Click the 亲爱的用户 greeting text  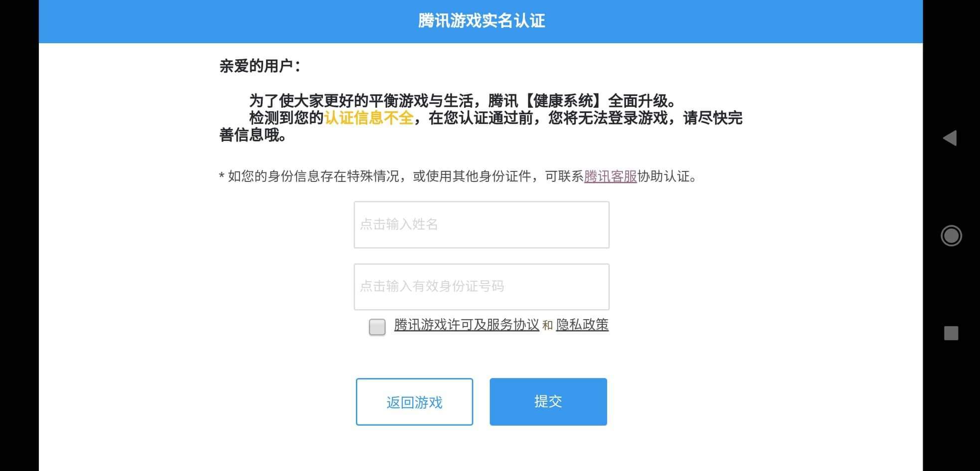[260, 66]
